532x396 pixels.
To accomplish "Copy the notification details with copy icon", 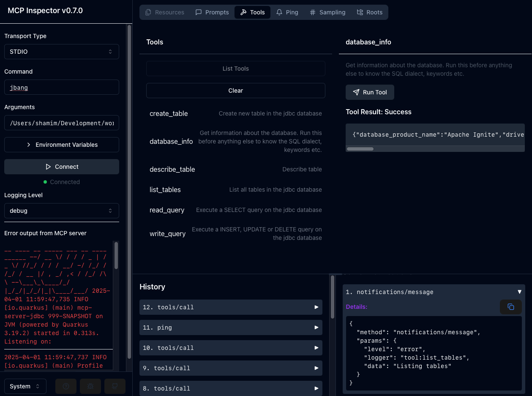I will click(x=511, y=307).
